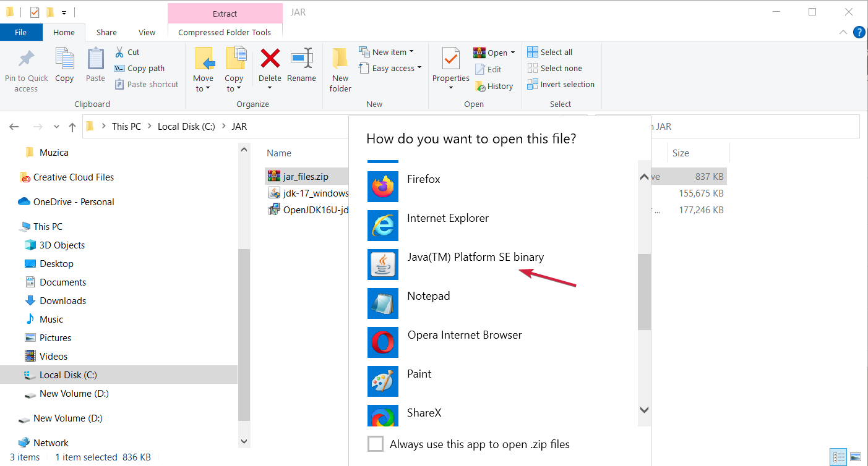The width and height of the screenshot is (868, 466).
Task: Click the Copy path button
Action: [139, 69]
